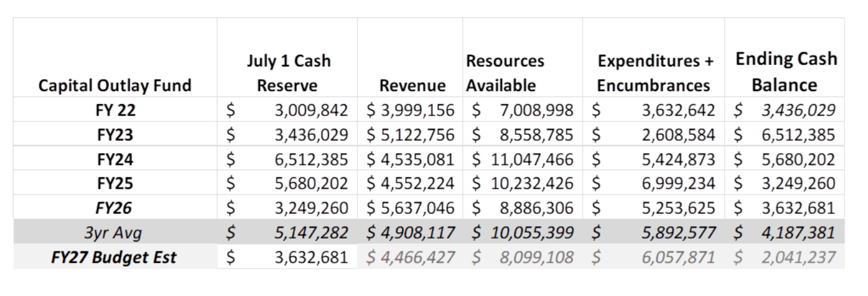The width and height of the screenshot is (868, 296).
Task: Select FY27 Budget Est revenue $4,466,427
Action: pyautogui.click(x=410, y=258)
